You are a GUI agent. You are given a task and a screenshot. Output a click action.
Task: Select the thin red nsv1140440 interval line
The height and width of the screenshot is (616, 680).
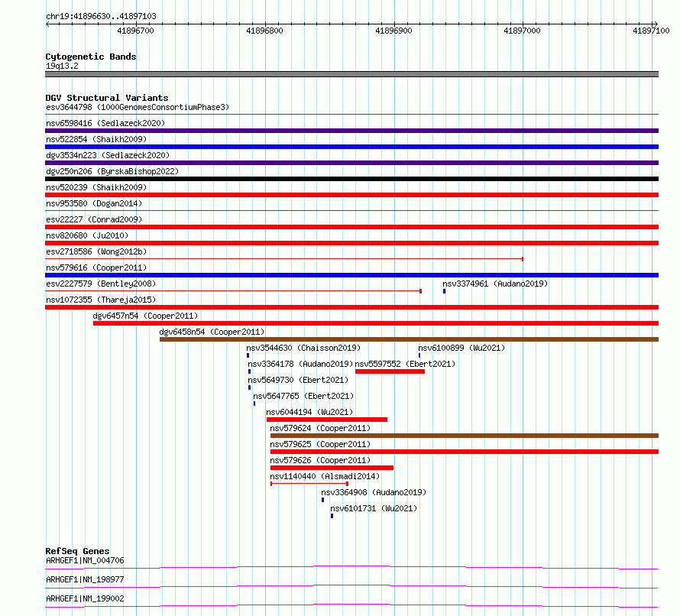[309, 484]
